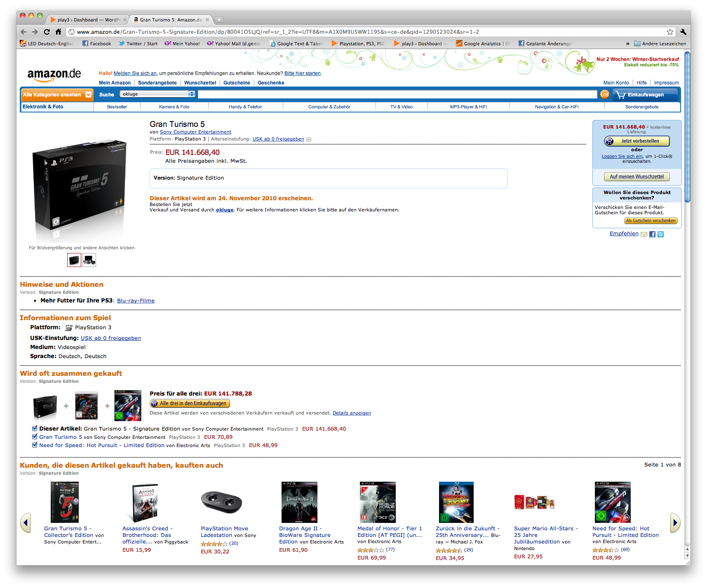Share product on Facebook icon
Viewport: 707px width, 588px height.
coord(652,234)
